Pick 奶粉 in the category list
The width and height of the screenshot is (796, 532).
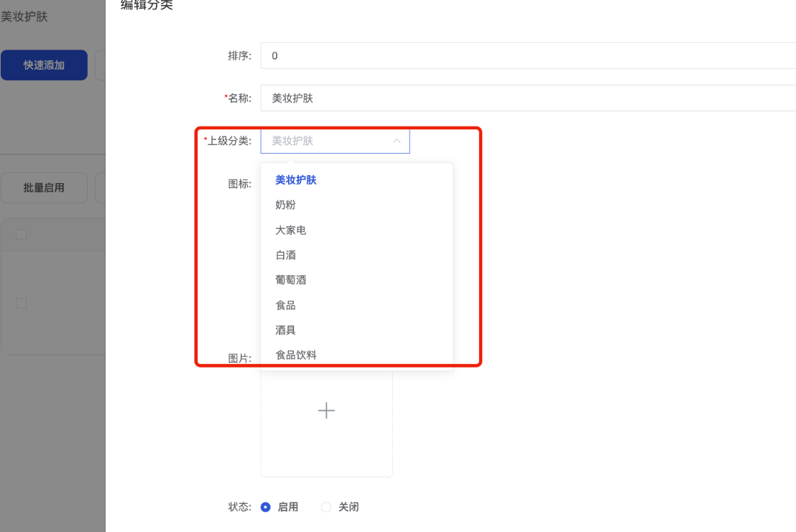click(x=286, y=205)
